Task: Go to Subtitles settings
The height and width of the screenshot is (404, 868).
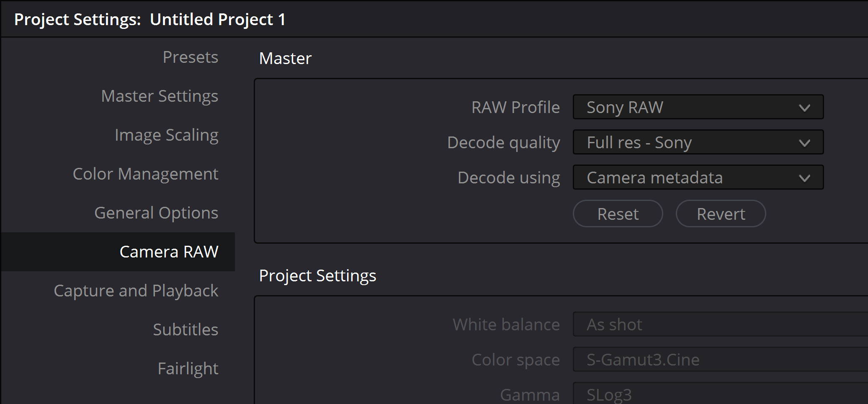Action: click(x=185, y=330)
